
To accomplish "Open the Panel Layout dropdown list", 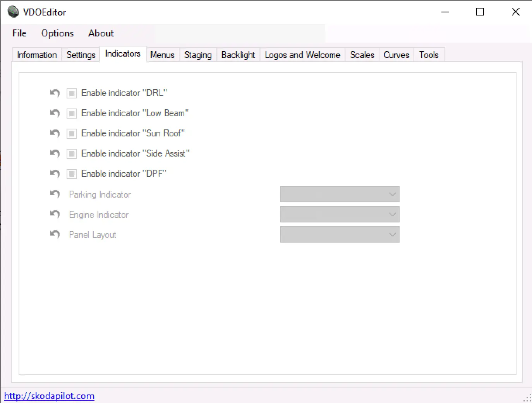I will tap(340, 234).
